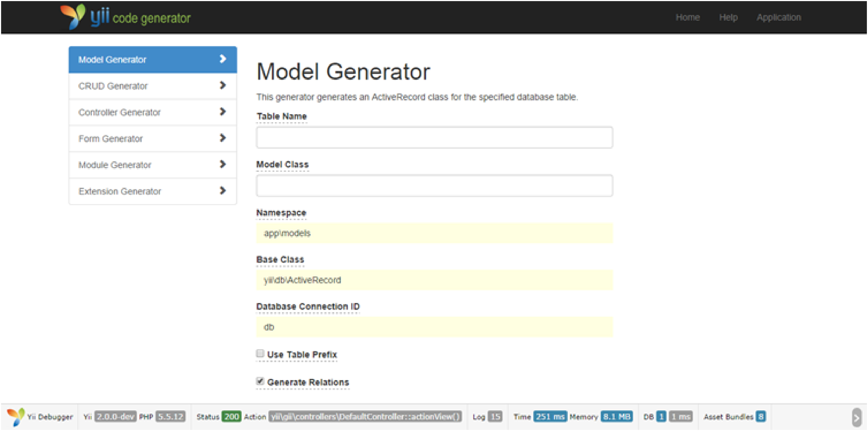Collapse the debug toolbar arrow button
868x431 pixels.
tap(856, 417)
